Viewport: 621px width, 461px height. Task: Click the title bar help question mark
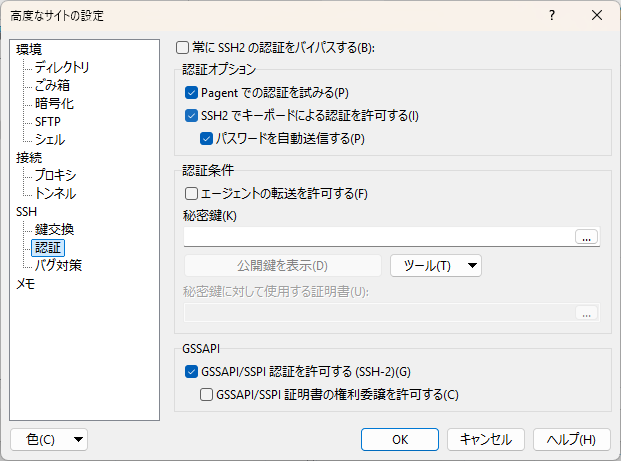click(551, 16)
